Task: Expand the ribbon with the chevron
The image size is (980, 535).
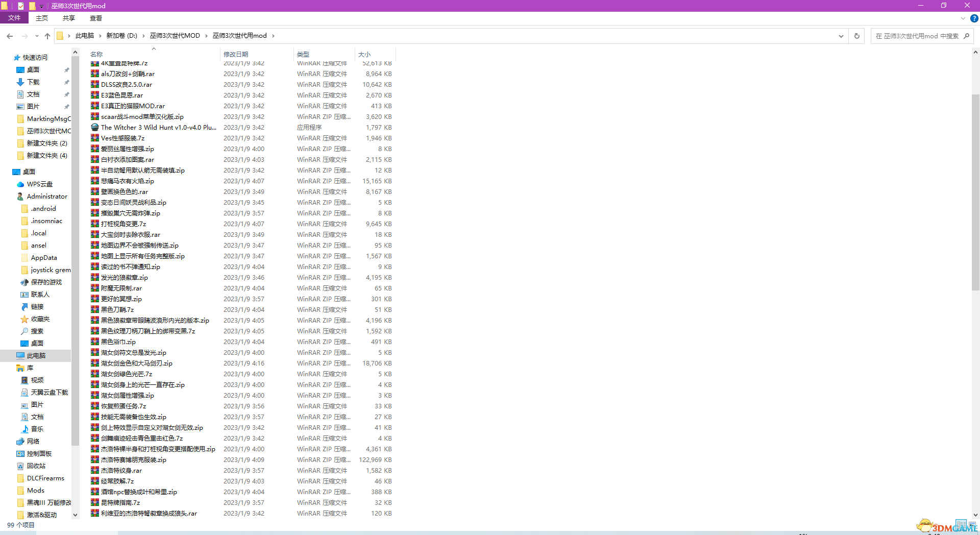Action: click(x=963, y=18)
